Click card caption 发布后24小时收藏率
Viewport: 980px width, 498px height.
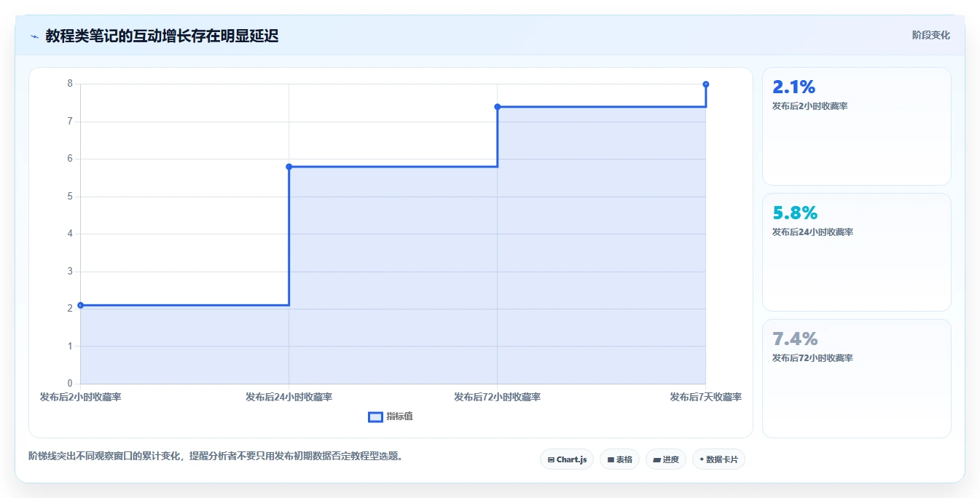tap(812, 232)
